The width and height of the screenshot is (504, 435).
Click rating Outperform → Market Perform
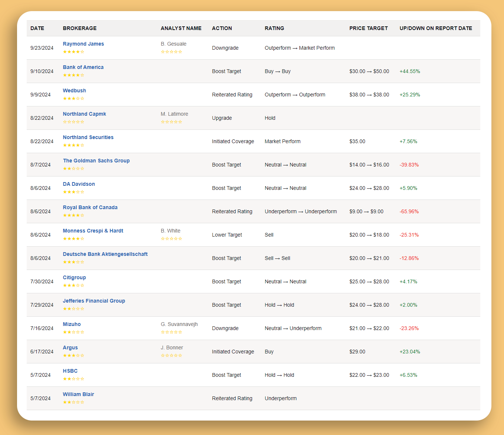[x=300, y=48]
